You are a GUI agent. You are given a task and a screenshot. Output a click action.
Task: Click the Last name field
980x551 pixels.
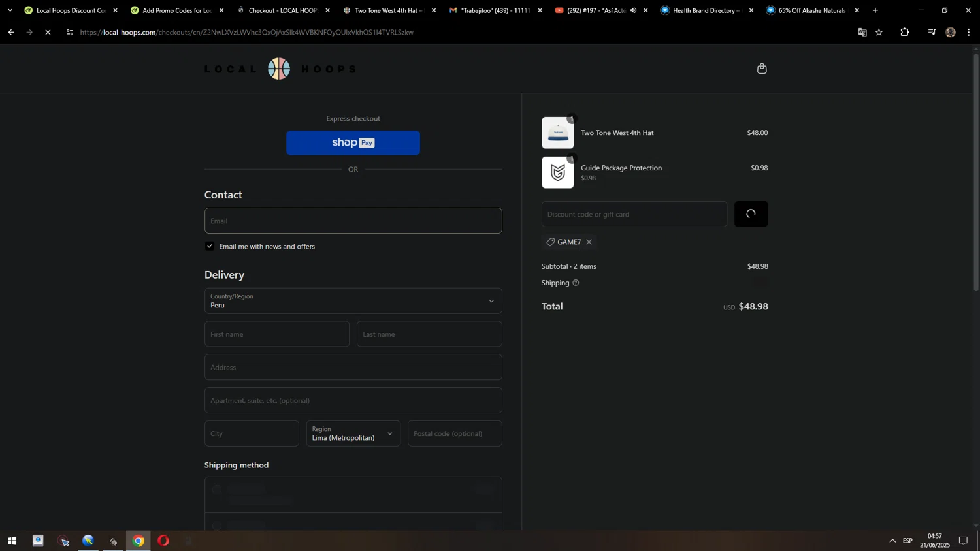[x=429, y=334]
